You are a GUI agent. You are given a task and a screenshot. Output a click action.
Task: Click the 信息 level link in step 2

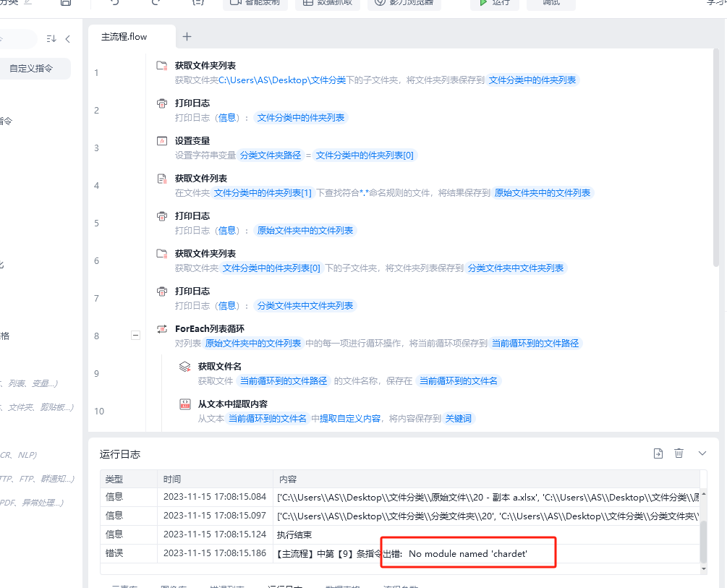tap(226, 118)
